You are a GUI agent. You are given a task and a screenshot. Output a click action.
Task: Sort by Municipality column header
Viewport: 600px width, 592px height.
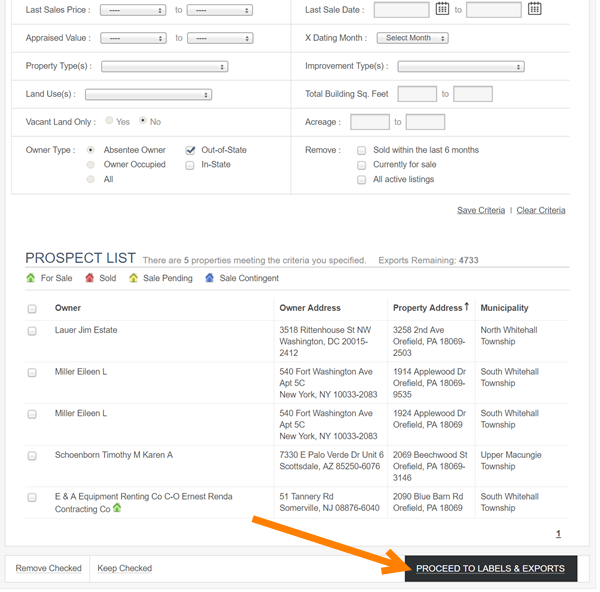point(504,308)
